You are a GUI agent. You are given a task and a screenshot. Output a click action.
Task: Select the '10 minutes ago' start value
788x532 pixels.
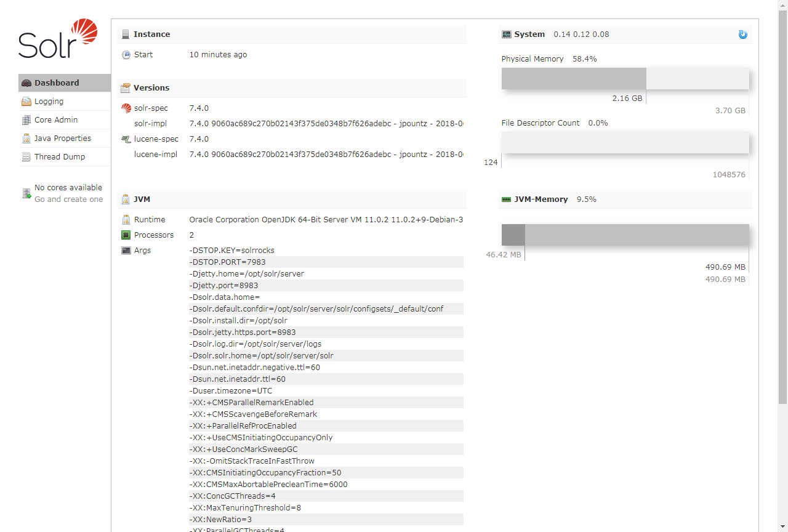click(218, 55)
